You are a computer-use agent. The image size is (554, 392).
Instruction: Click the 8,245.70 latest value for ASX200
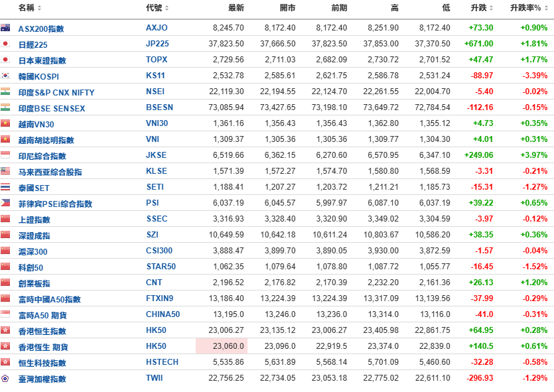(x=228, y=28)
